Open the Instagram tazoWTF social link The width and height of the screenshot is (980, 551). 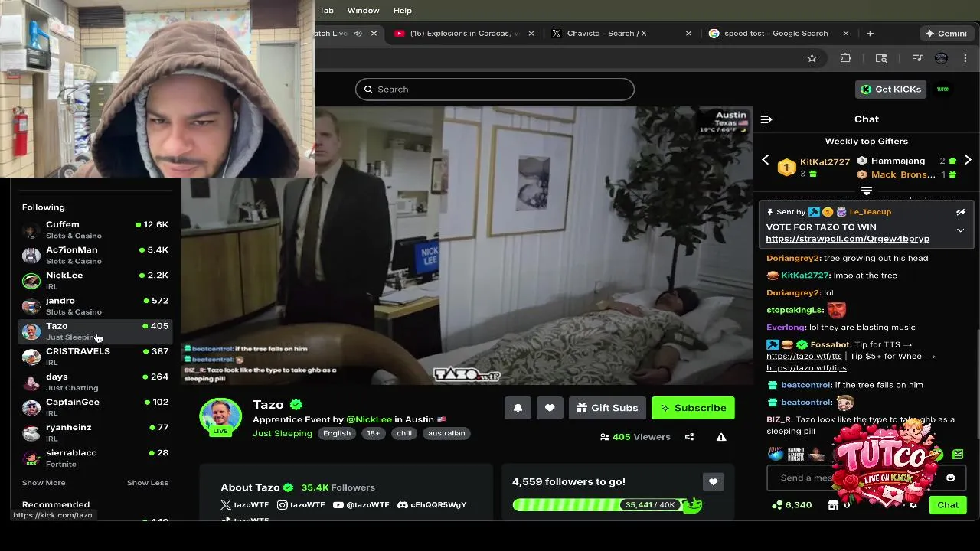tap(301, 505)
